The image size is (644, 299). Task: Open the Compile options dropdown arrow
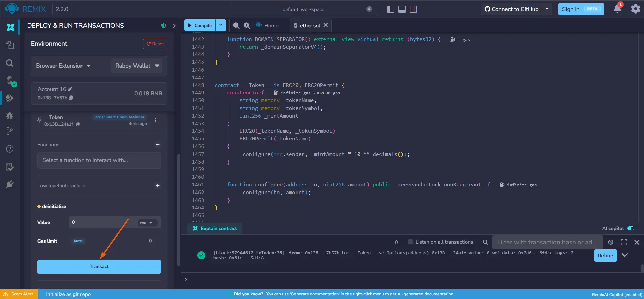coord(221,25)
